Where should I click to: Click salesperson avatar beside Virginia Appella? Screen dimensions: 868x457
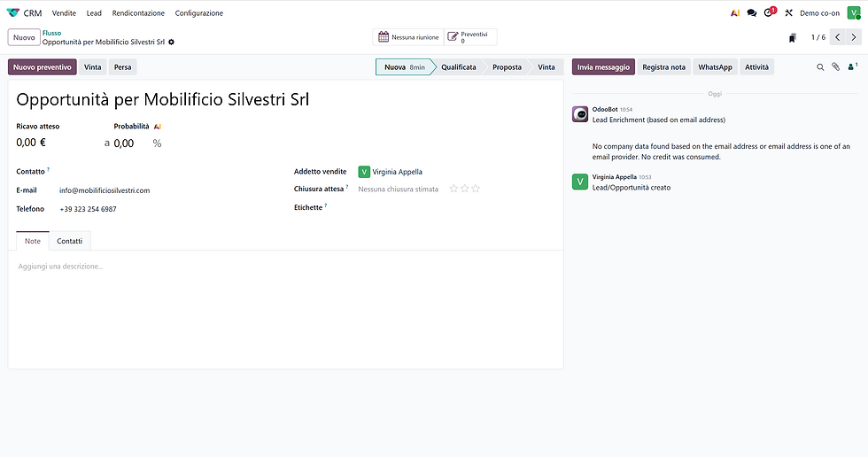(364, 172)
